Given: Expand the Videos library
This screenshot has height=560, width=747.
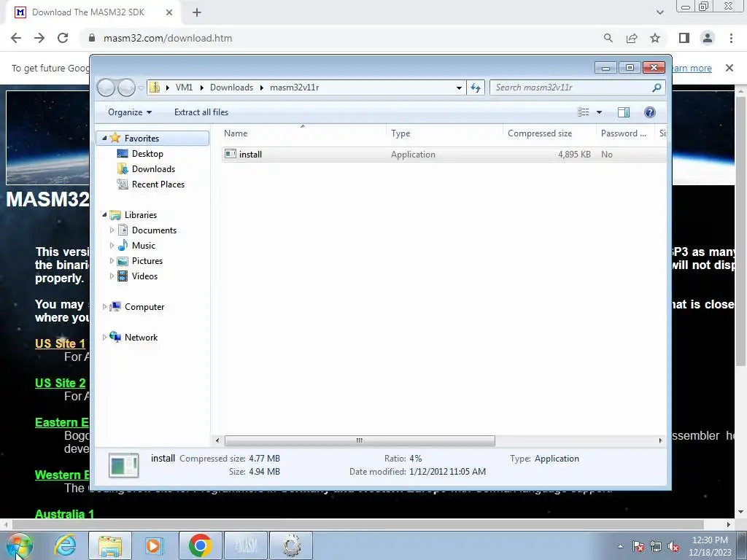Looking at the screenshot, I should 112,276.
